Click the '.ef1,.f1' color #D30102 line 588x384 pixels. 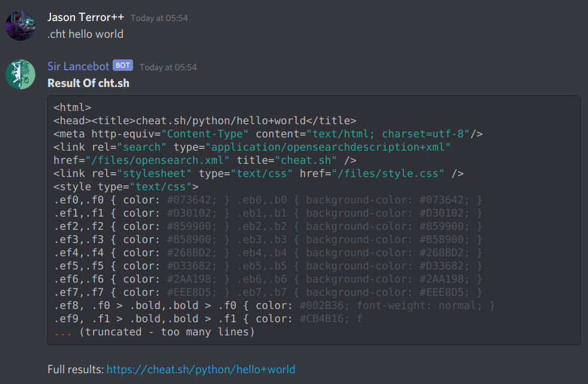pos(268,213)
